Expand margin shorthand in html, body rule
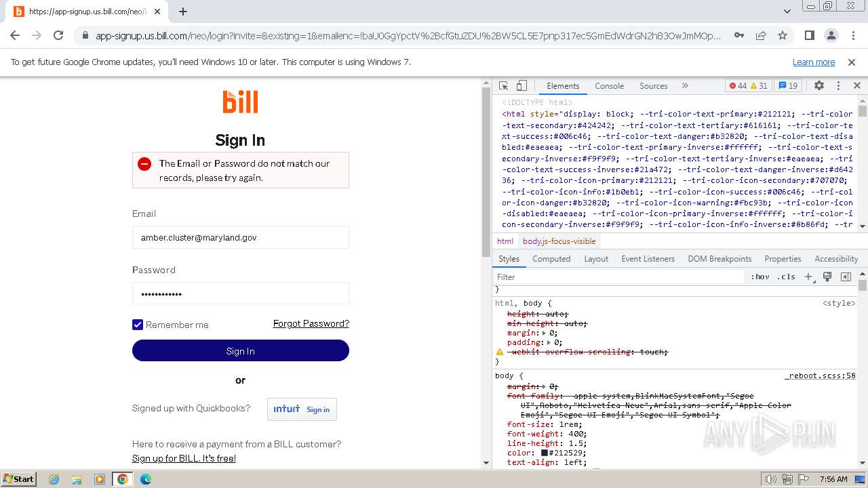The image size is (868, 488). point(543,333)
